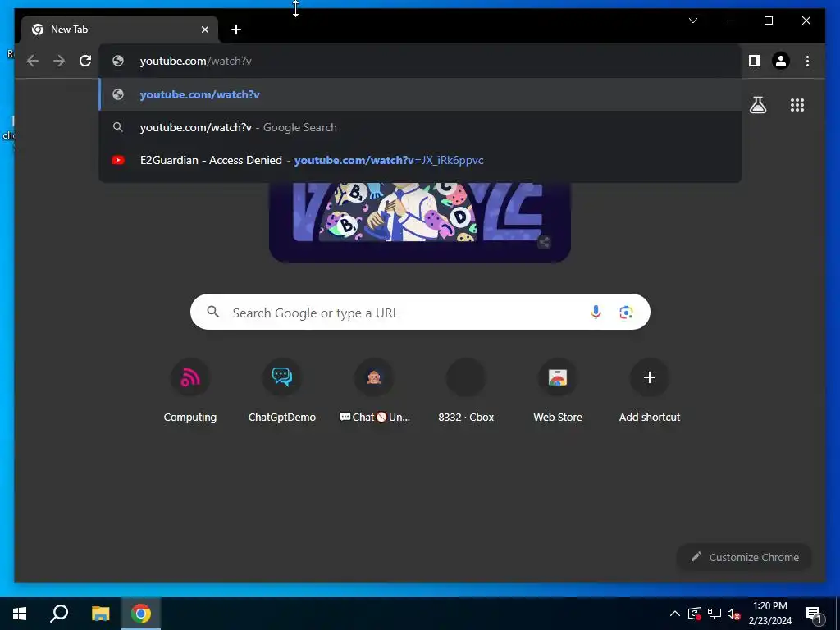Click the Add shortcut plus tile
The image size is (840, 630).
(650, 391)
